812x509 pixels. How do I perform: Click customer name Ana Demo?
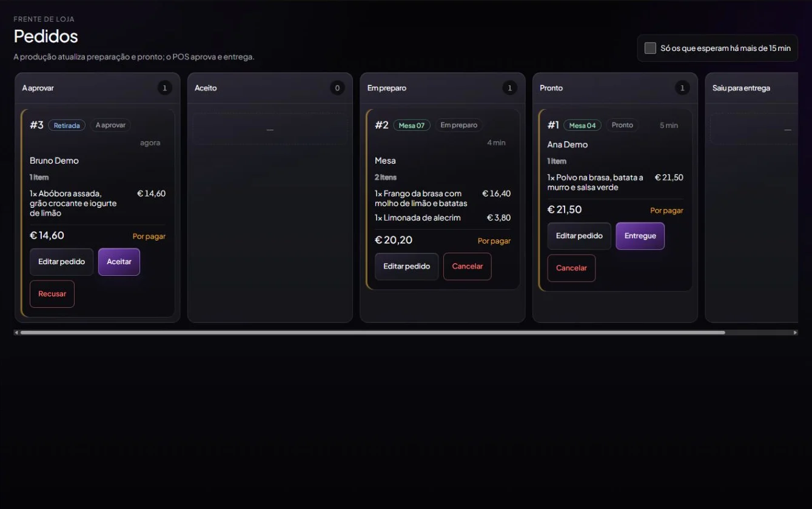coord(568,144)
